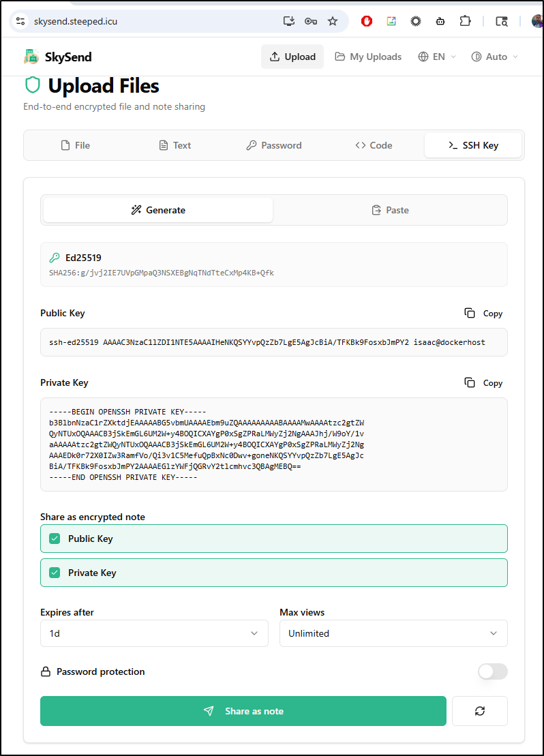The width and height of the screenshot is (544, 756).
Task: Open the Extensions puzzle piece menu
Action: coord(465,21)
